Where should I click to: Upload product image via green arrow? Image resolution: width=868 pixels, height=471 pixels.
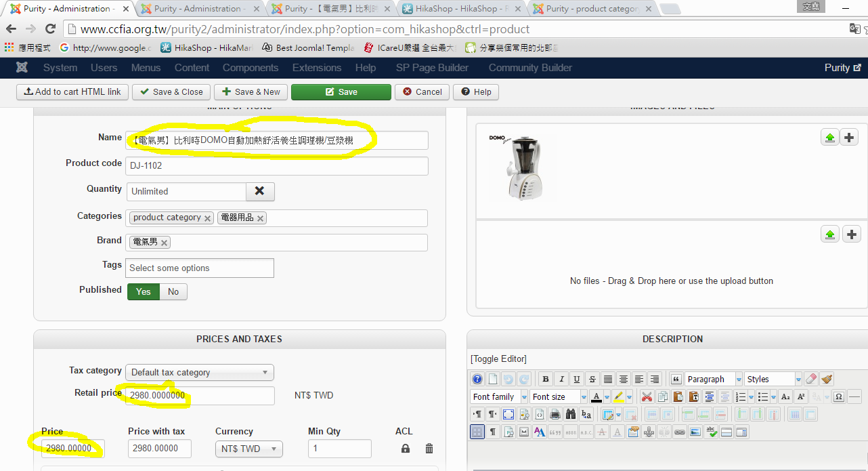[x=830, y=138]
